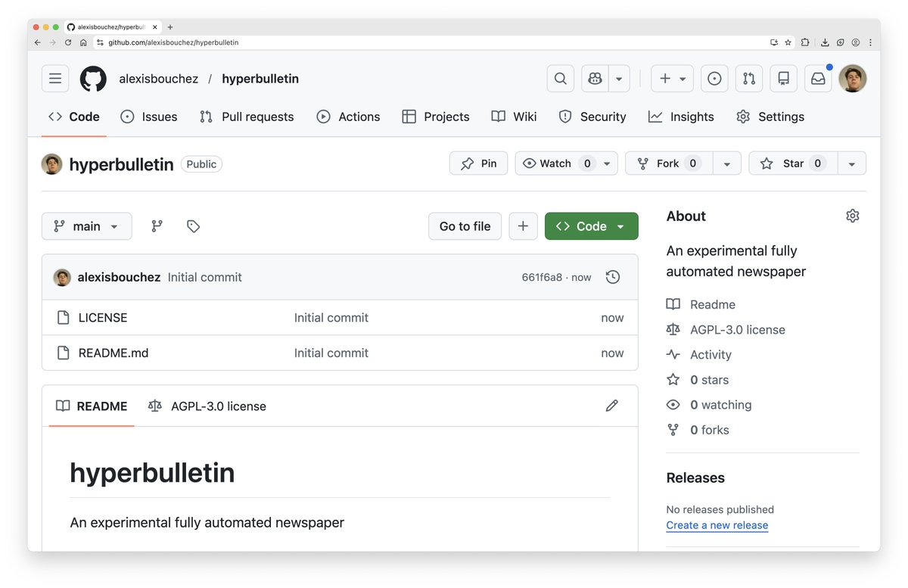Open 0 stars link in sidebar

point(697,380)
